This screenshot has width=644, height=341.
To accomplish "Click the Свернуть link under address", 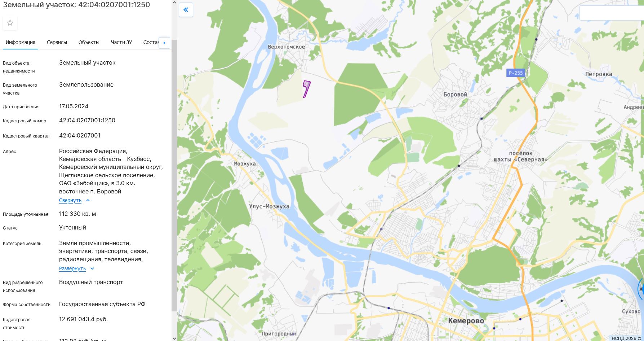I will (x=70, y=200).
